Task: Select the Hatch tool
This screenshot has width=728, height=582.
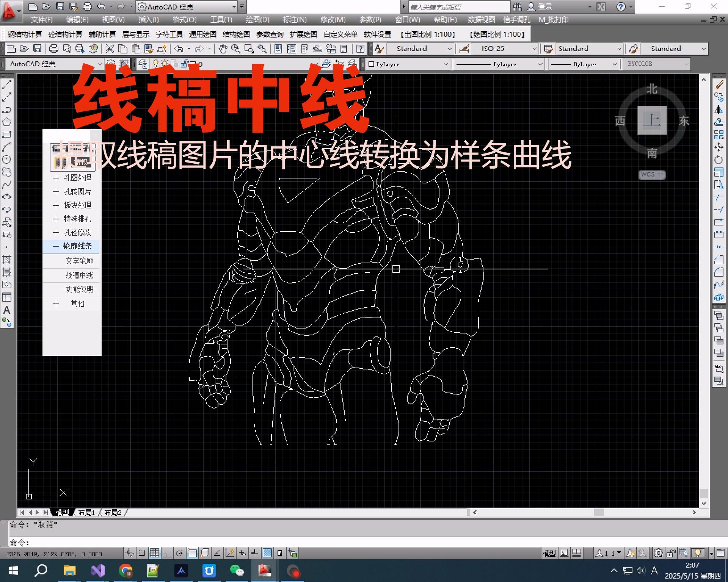Action: tap(7, 260)
